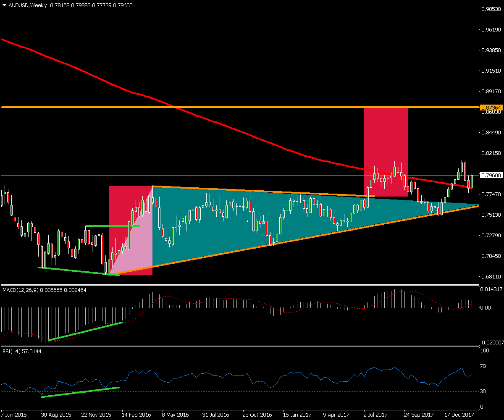
Task: Click the current price 0.79600 axis label
Action: (491, 175)
